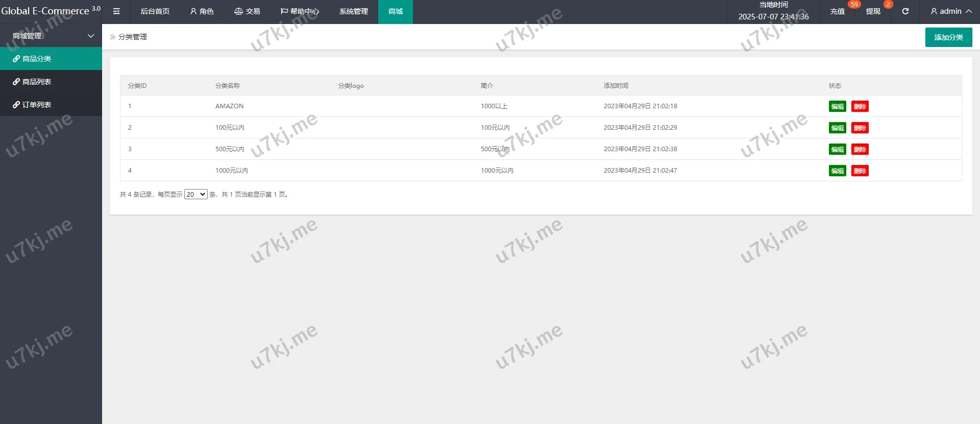Click the refresh icon in top bar

tap(905, 11)
